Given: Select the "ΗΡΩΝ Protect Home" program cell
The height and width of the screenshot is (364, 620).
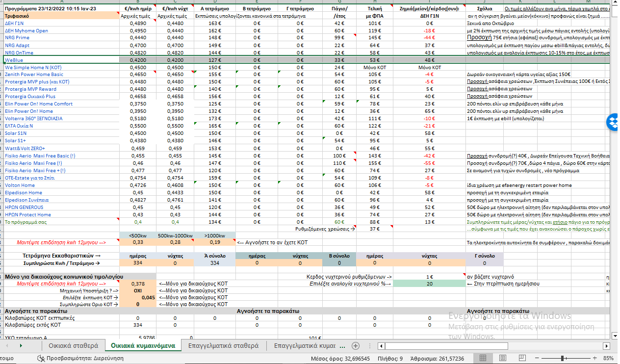Looking at the screenshot, I should coord(61,215).
